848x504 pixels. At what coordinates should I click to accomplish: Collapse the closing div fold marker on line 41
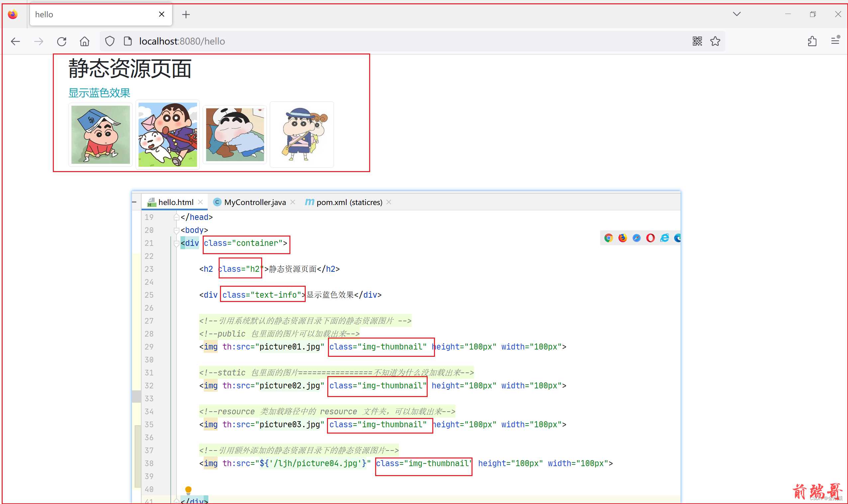(176, 501)
